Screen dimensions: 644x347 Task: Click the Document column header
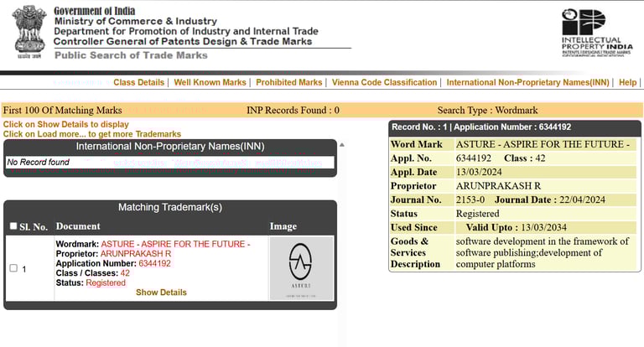tap(78, 226)
